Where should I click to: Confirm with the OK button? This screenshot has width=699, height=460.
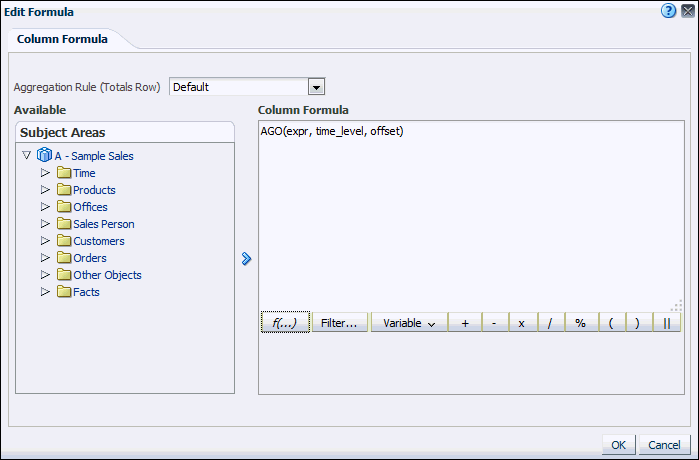618,445
